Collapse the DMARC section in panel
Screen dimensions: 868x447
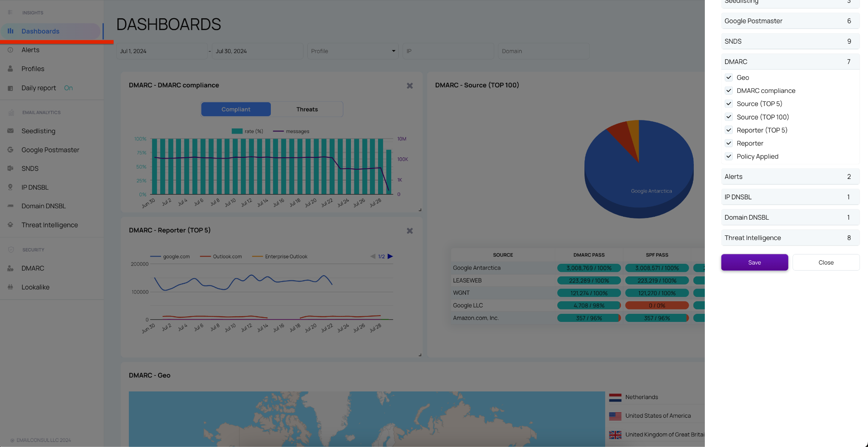point(790,61)
